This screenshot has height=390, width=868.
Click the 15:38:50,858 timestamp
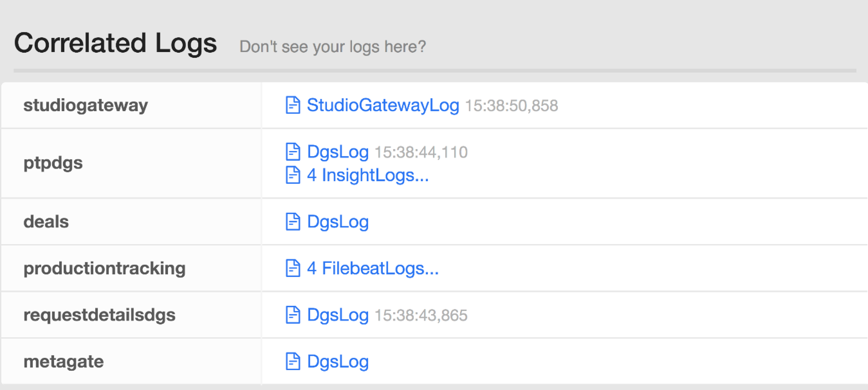click(x=511, y=106)
